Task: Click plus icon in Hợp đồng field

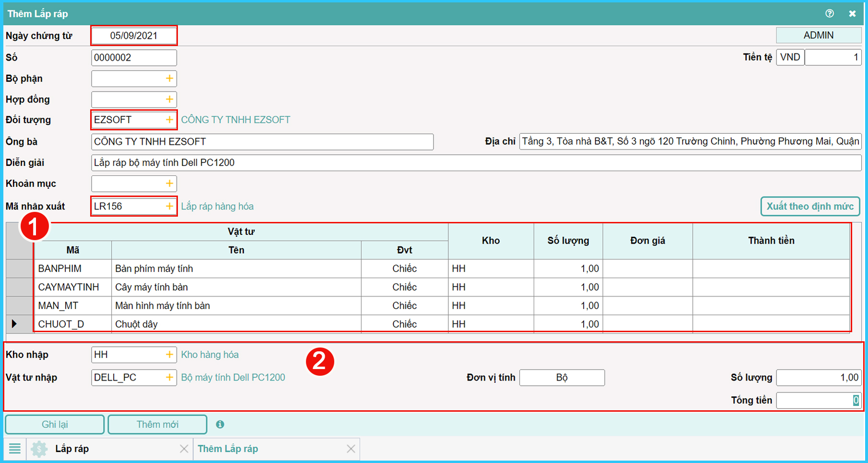Action: tap(169, 99)
